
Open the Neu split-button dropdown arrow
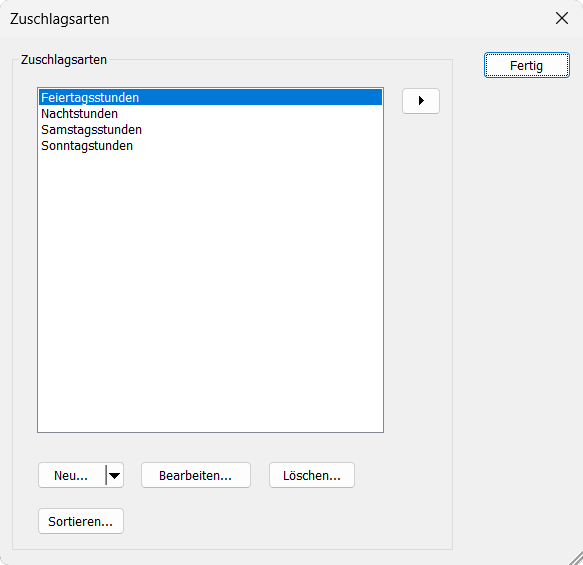pyautogui.click(x=114, y=475)
